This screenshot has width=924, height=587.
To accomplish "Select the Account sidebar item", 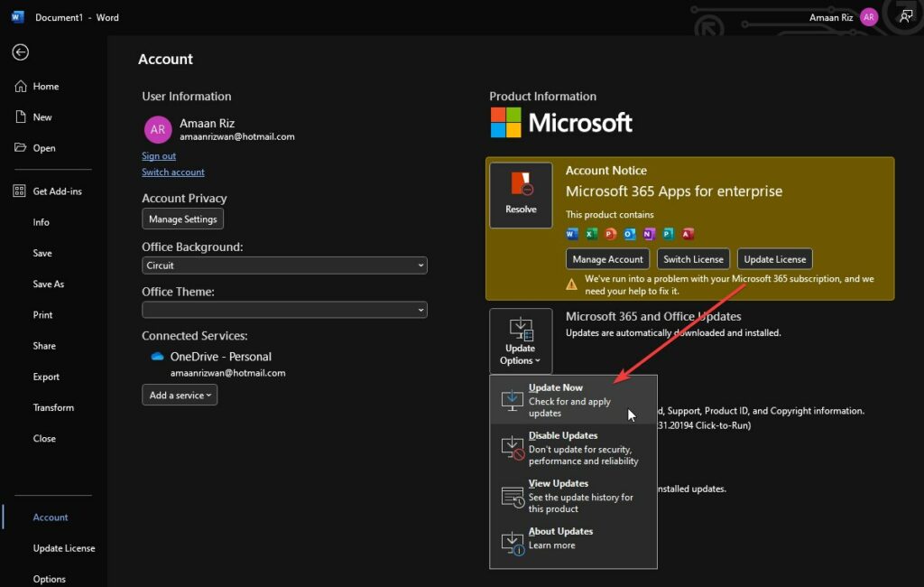I will 51,517.
